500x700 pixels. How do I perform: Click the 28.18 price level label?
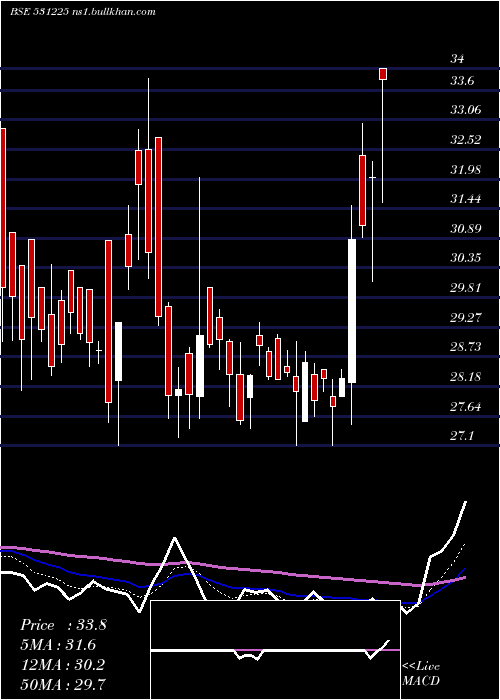pos(466,377)
